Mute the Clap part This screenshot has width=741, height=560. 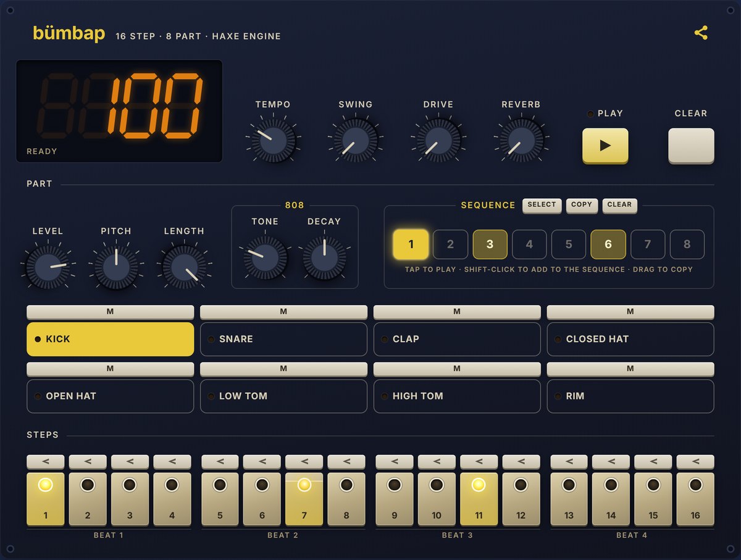(457, 312)
